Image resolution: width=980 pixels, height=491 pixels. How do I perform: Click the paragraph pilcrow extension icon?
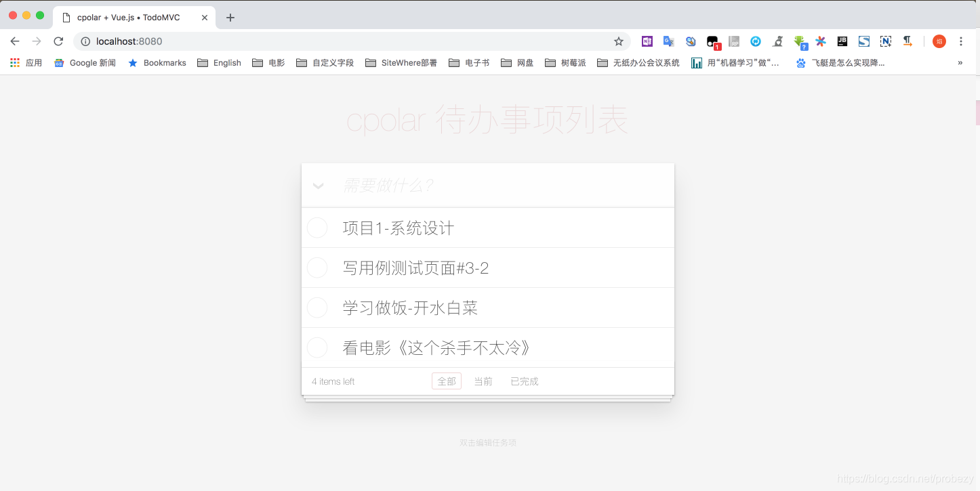click(907, 41)
